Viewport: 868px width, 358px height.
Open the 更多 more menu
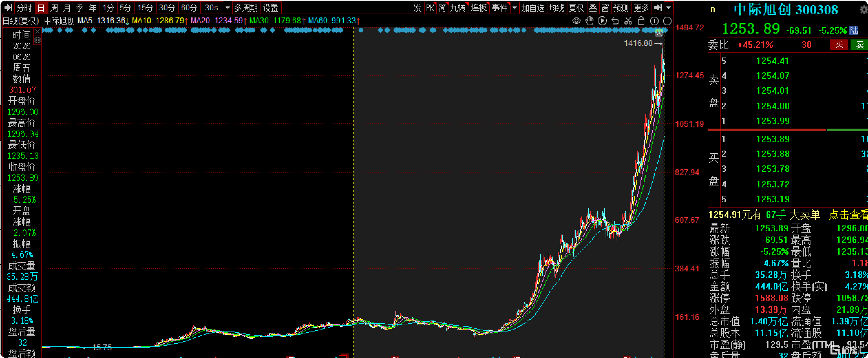point(641,8)
